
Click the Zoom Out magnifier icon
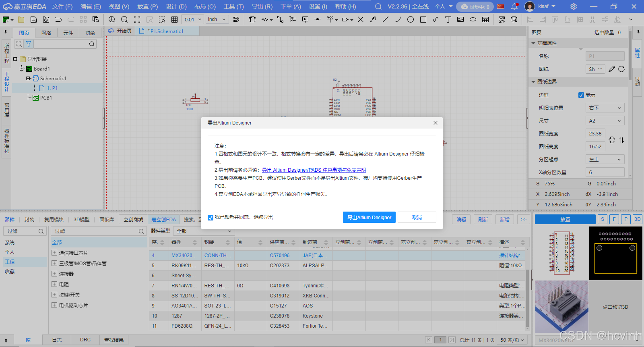(124, 19)
